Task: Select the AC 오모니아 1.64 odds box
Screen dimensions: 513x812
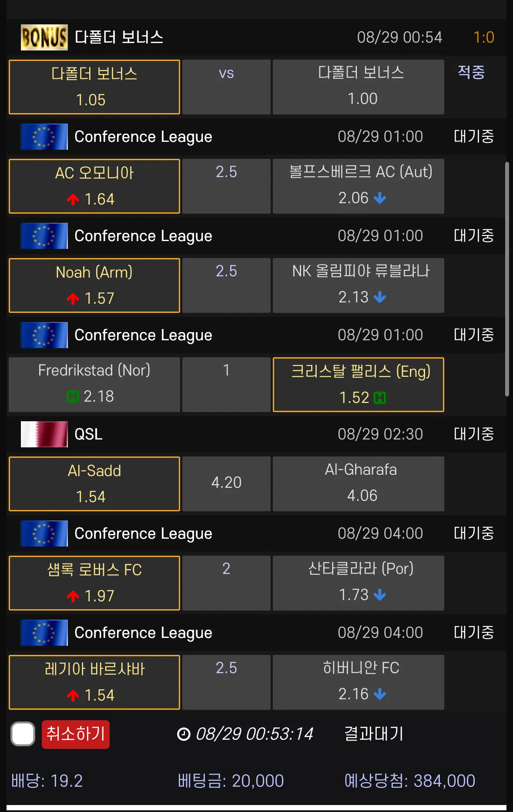Action: click(x=94, y=186)
